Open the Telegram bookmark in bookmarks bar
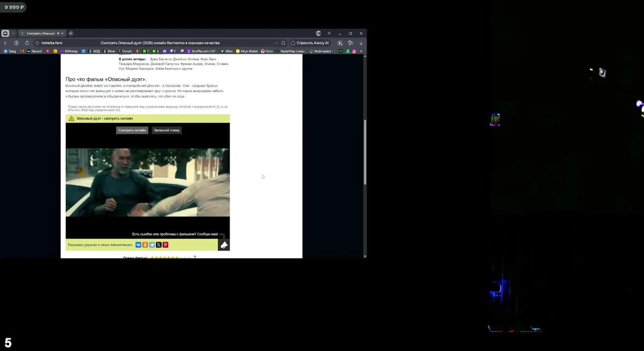 click(10, 51)
